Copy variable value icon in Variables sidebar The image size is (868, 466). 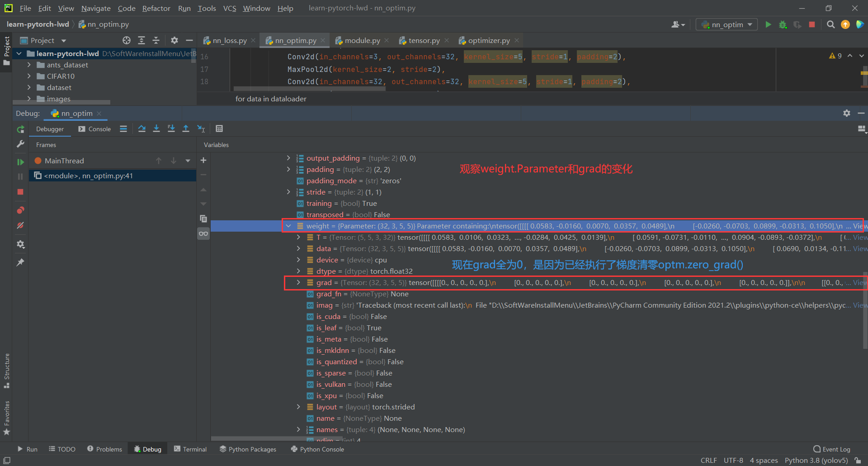pyautogui.click(x=203, y=219)
